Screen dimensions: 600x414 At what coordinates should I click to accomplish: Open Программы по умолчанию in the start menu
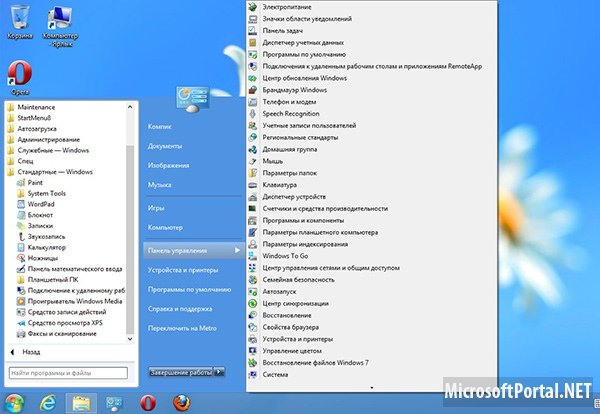click(189, 290)
